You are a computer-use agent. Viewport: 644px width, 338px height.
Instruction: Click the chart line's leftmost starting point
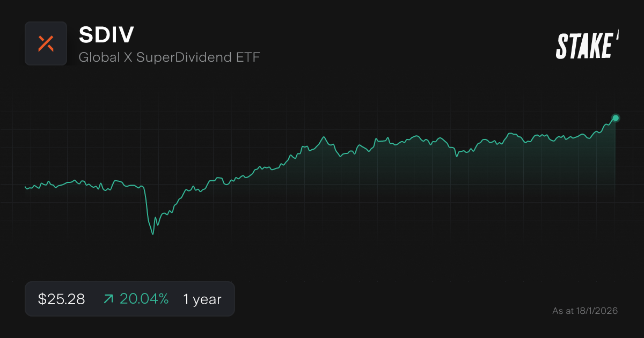click(x=26, y=187)
